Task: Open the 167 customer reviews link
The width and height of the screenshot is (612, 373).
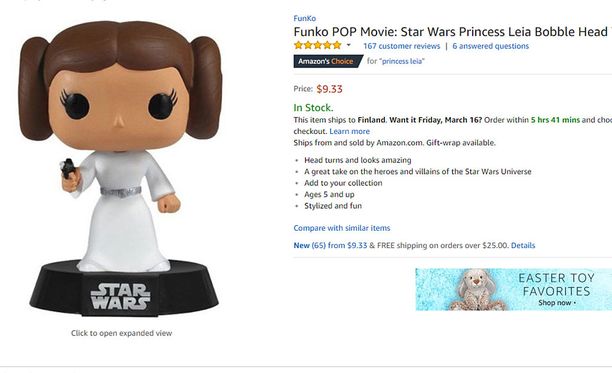Action: click(x=401, y=46)
